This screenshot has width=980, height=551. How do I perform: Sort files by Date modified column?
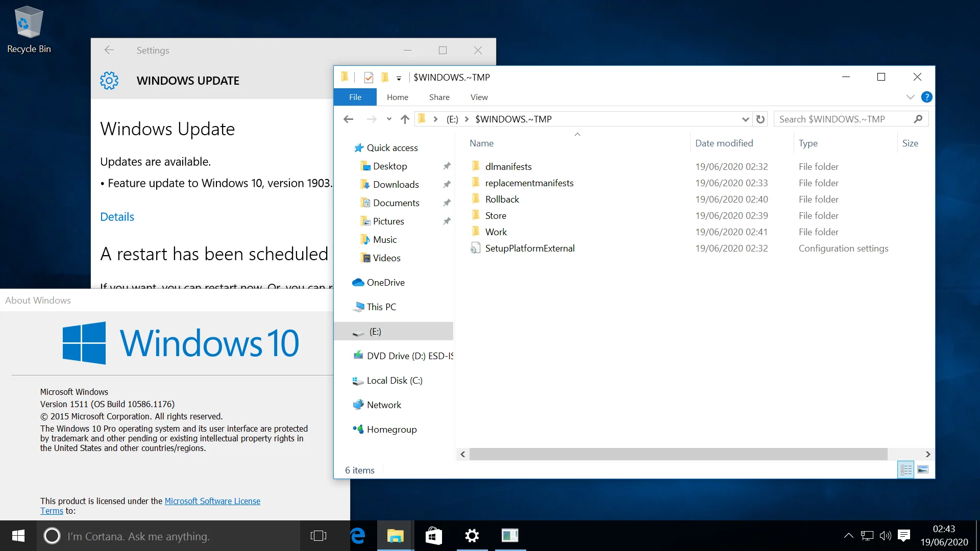(x=724, y=143)
